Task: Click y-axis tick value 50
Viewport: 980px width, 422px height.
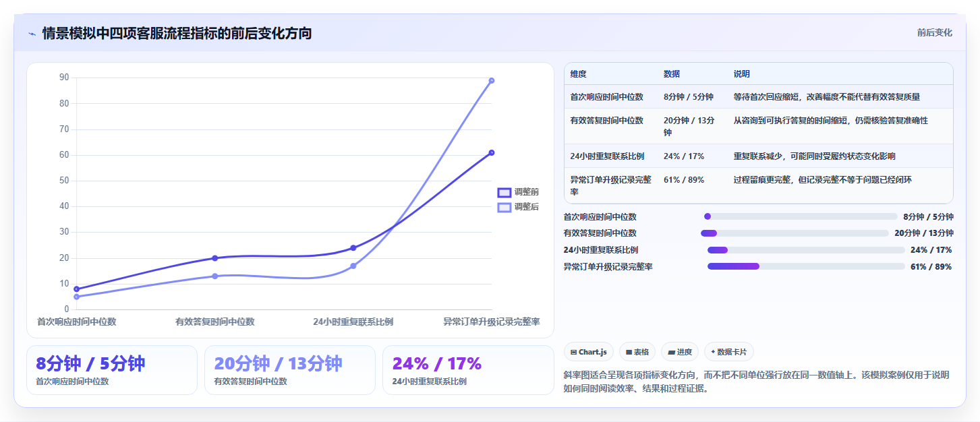Action: tap(64, 181)
